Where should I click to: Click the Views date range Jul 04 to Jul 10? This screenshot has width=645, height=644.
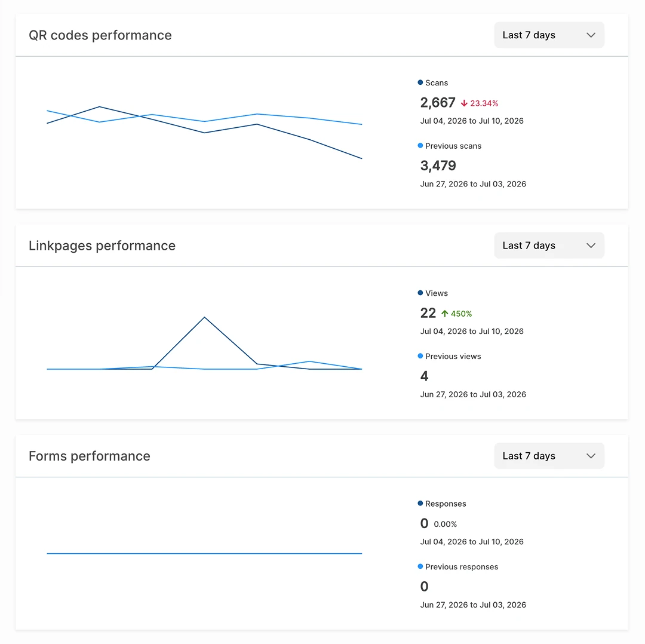(x=472, y=331)
